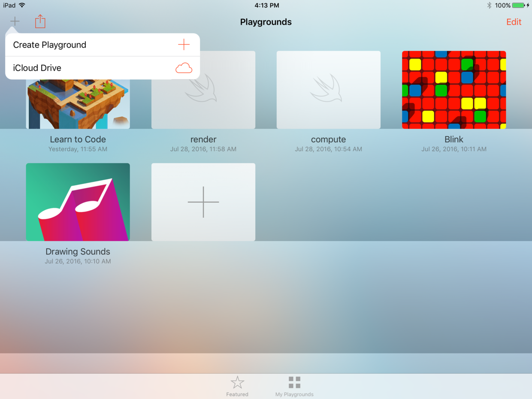The width and height of the screenshot is (532, 399).
Task: Switch to the My Playgrounds tab
Action: 294,386
